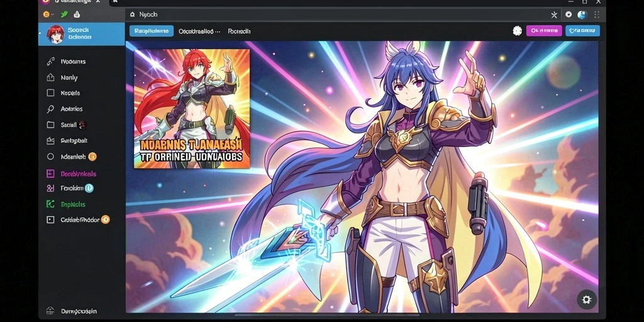Switch to the Fornodh tab

pos(240,31)
